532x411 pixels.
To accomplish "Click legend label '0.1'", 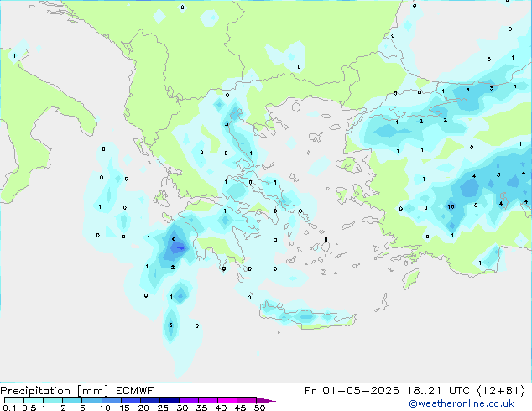I will pyautogui.click(x=9, y=408).
